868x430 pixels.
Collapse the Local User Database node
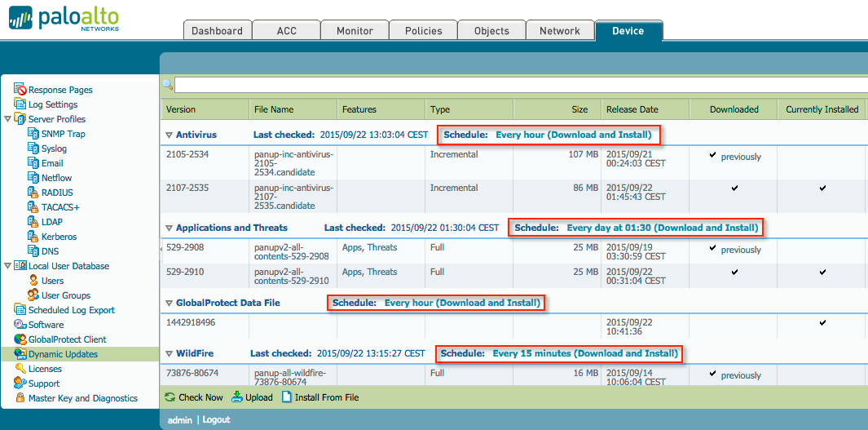7,266
